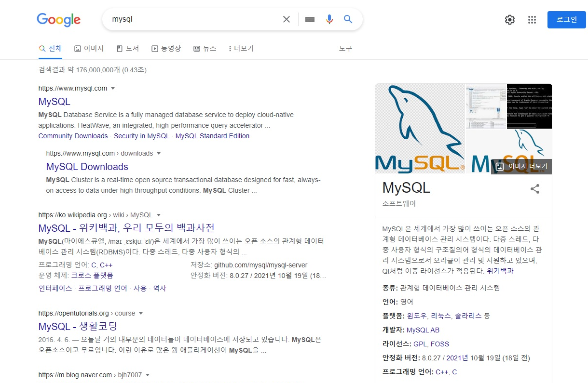Expand dropdown arrow next to www.mysql.com
This screenshot has width=588, height=383.
tap(113, 89)
